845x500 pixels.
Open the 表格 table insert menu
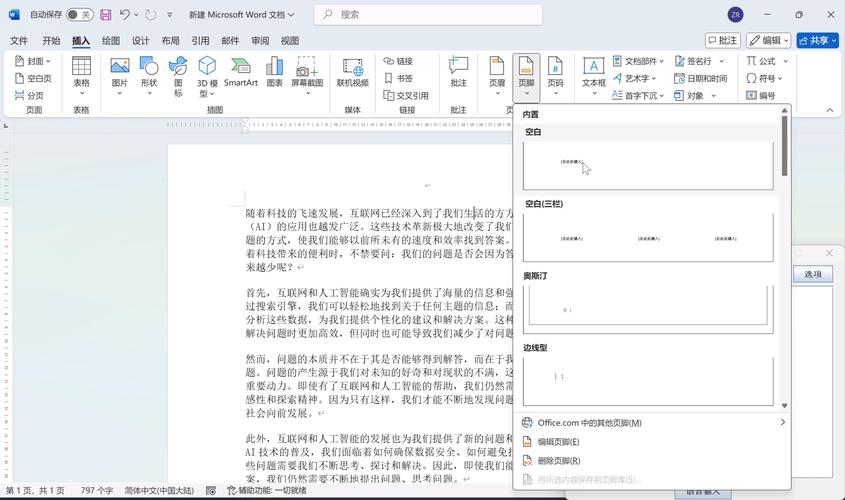[81, 76]
